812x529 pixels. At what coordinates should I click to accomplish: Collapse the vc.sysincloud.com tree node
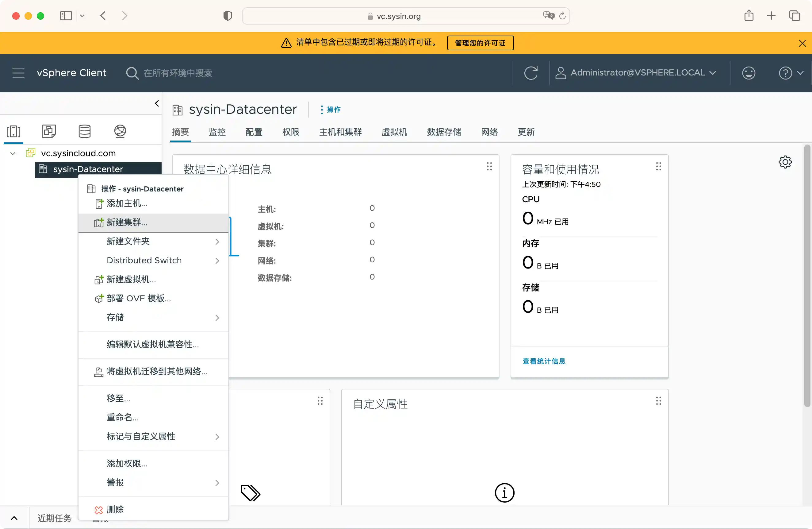13,153
